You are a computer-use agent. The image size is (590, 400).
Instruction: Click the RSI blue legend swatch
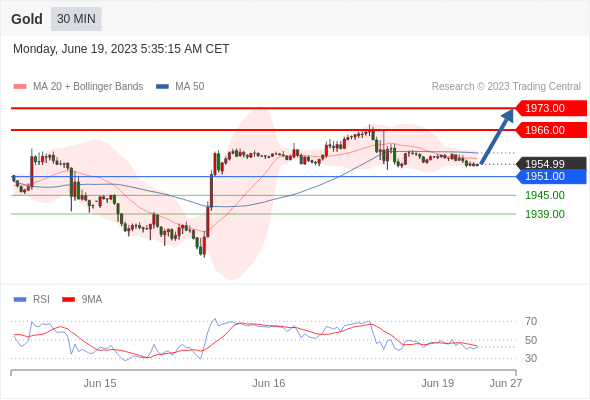point(20,300)
